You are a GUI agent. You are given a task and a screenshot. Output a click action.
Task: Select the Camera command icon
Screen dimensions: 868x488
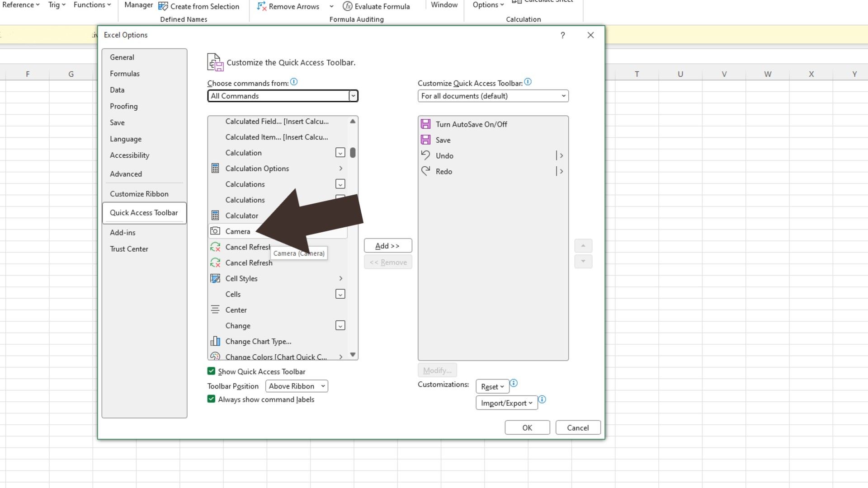pyautogui.click(x=215, y=231)
